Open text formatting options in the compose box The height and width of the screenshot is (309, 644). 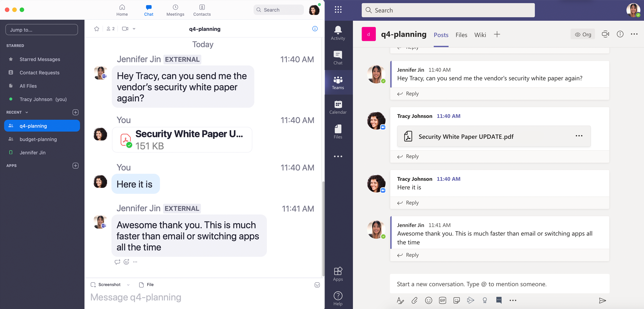click(400, 300)
